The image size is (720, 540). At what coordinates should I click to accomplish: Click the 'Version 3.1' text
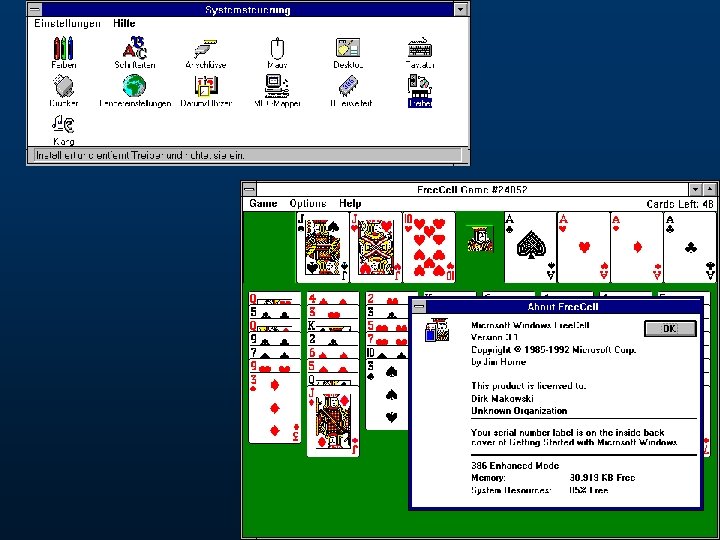pos(494,337)
